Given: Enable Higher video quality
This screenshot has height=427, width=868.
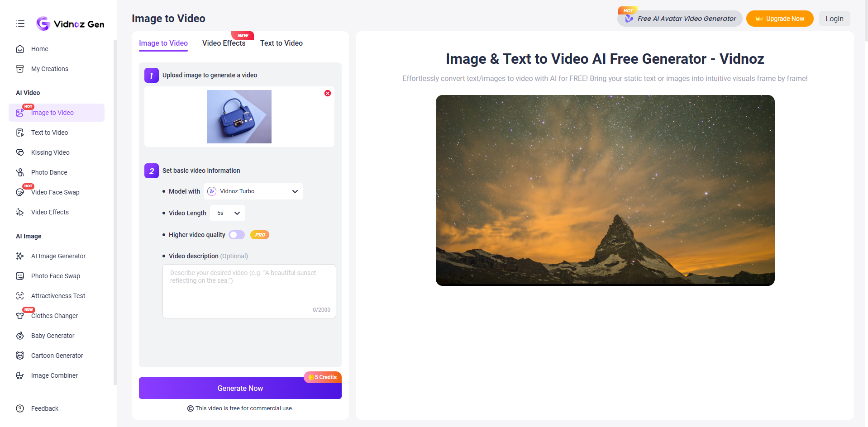Looking at the screenshot, I should (x=236, y=235).
